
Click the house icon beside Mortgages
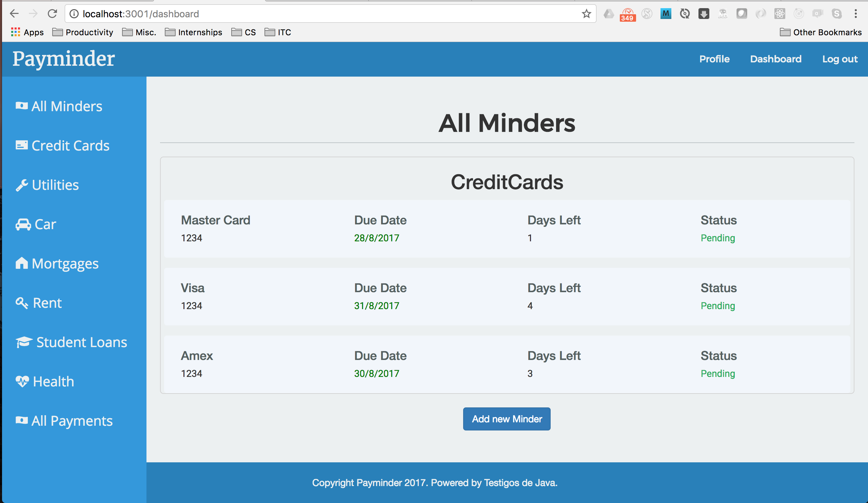21,263
